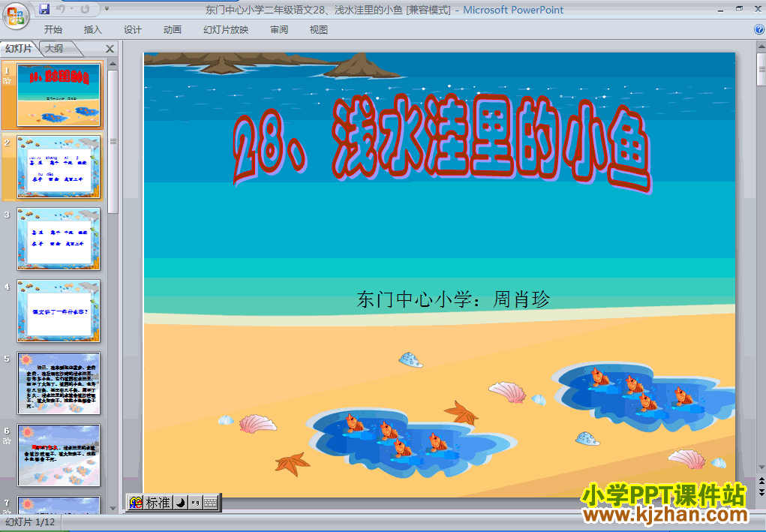766x532 pixels.
Task: Minimize the PowerPoint window
Action: [x=720, y=9]
